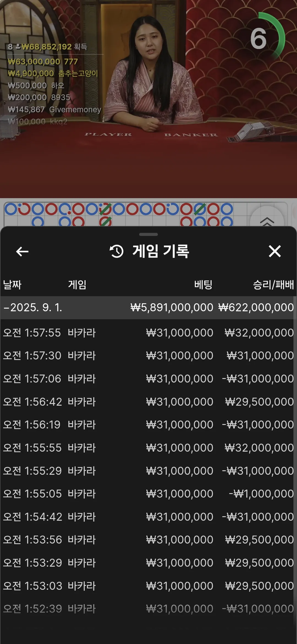Click the first blue circle in bead road
Screen dimensions: 297x644
coord(11,209)
